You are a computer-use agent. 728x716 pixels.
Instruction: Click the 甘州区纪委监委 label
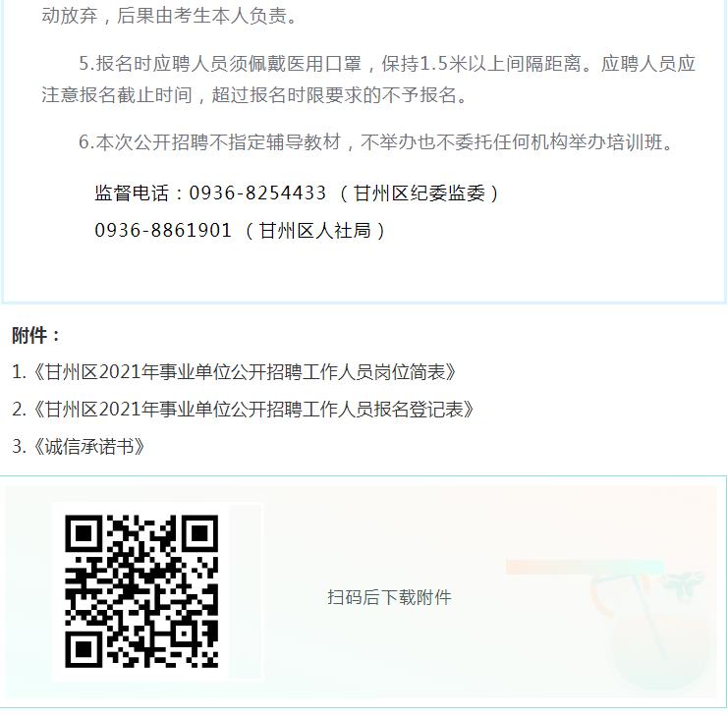point(420,193)
